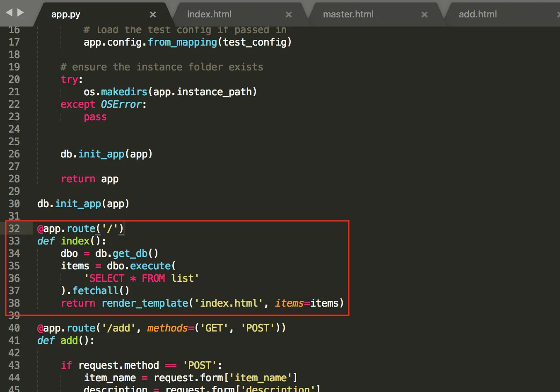560x392 pixels.
Task: Click the left tab scroll arrow
Action: [9, 12]
